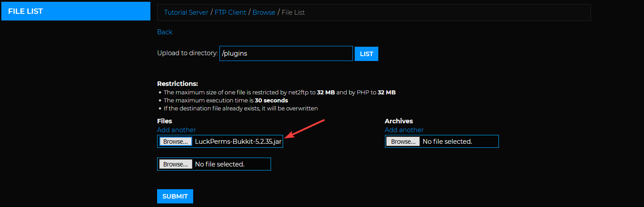The width and height of the screenshot is (644, 207).
Task: Click No file selected in Archives field
Action: point(447,142)
